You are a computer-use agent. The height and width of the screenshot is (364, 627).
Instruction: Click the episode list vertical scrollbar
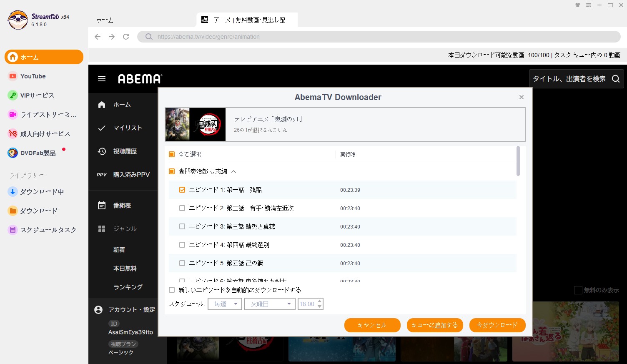518,161
